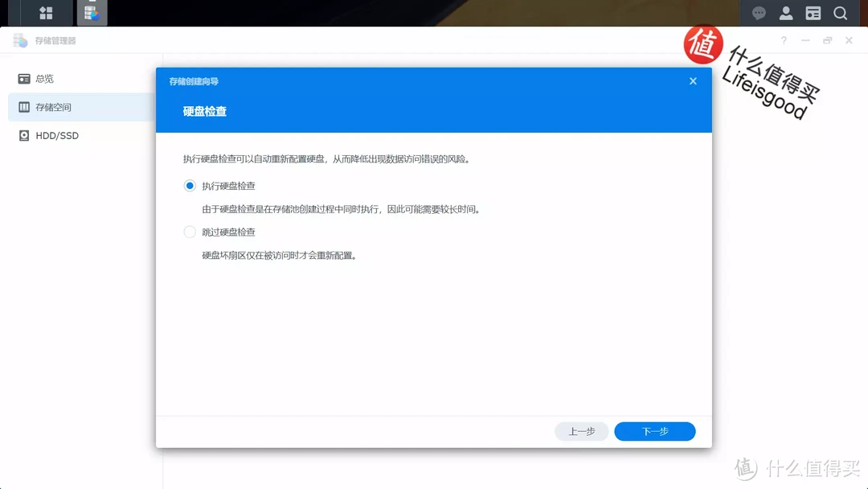The height and width of the screenshot is (489, 868).
Task: Minimize the Storage Manager window
Action: pyautogui.click(x=805, y=40)
